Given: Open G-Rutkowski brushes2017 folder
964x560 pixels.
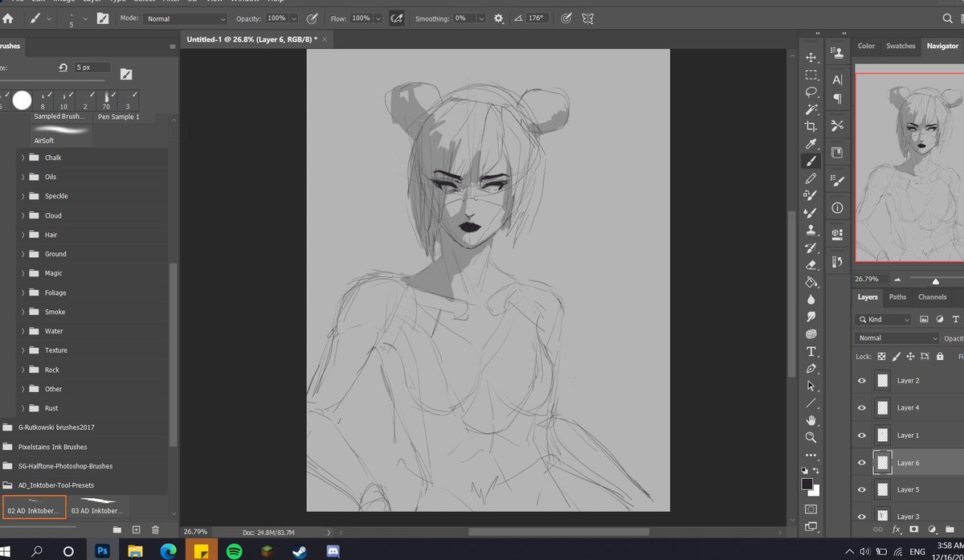Looking at the screenshot, I should [x=56, y=427].
